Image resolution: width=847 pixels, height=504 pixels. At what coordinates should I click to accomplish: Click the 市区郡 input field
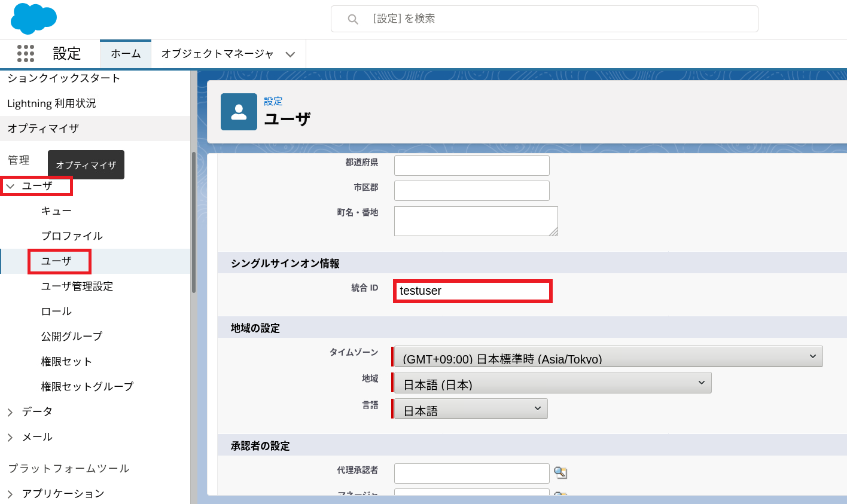[x=472, y=191]
